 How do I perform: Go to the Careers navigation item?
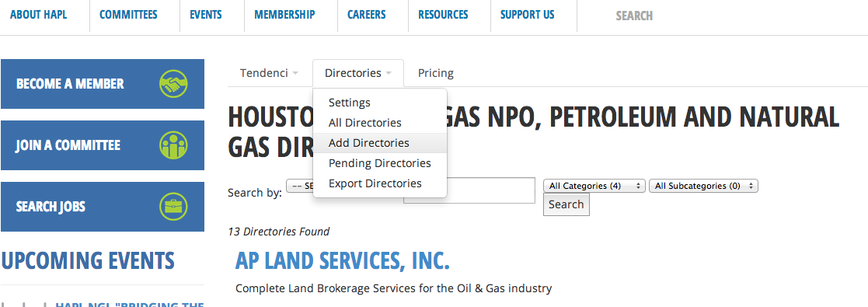tap(368, 15)
